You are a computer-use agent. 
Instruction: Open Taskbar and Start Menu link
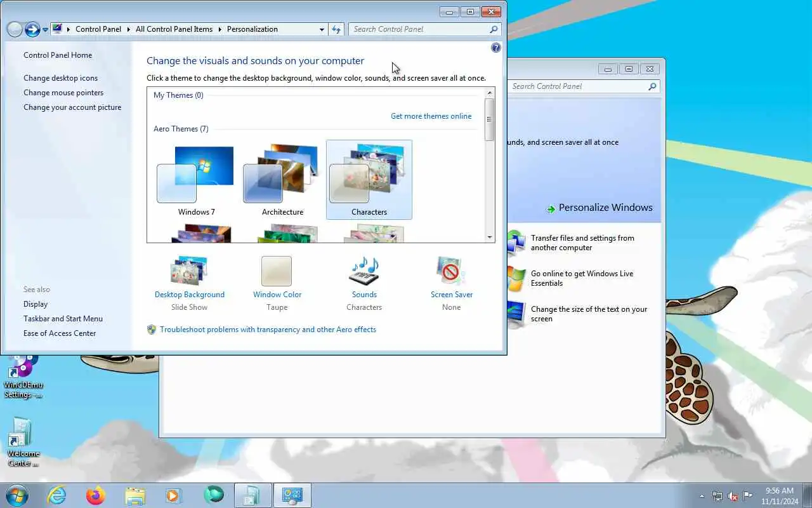[63, 319]
